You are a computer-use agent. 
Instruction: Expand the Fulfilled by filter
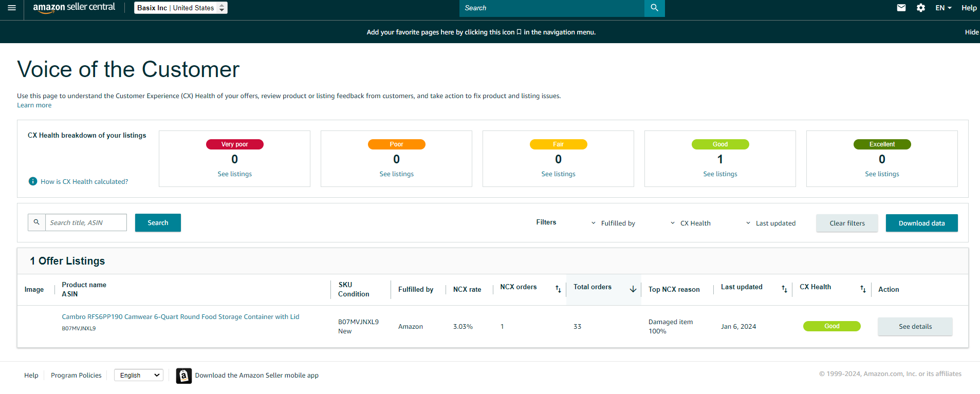coord(613,223)
